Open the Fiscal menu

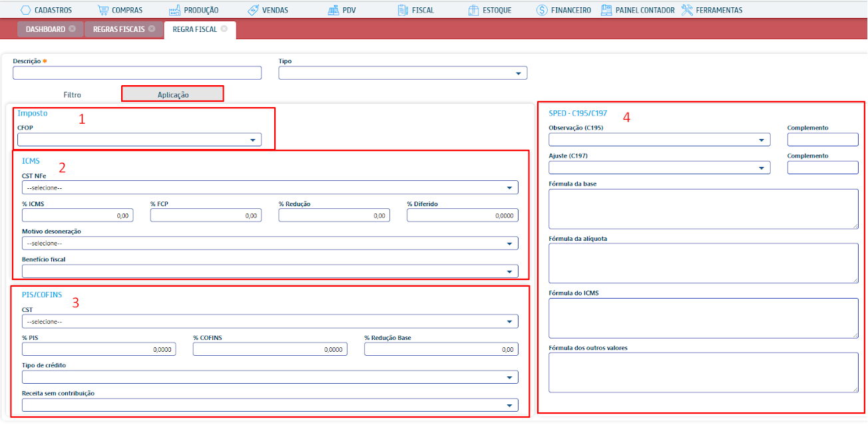click(415, 10)
